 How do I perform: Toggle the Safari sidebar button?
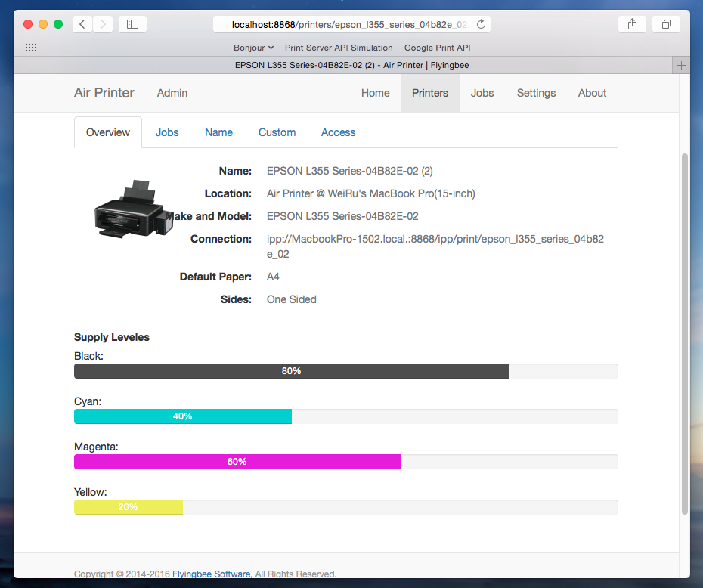tap(133, 24)
